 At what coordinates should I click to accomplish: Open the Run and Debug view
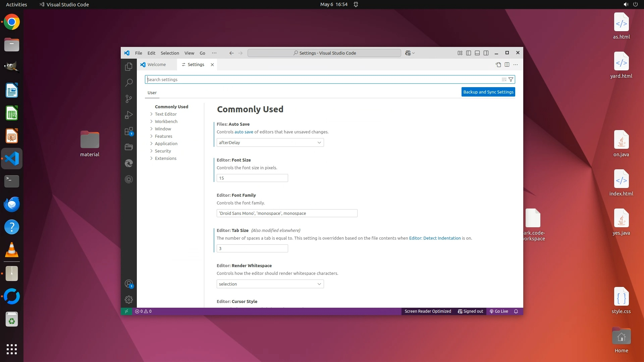pyautogui.click(x=128, y=115)
